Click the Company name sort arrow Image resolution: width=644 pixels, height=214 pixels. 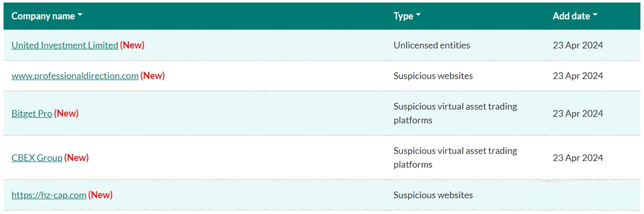pos(80,16)
